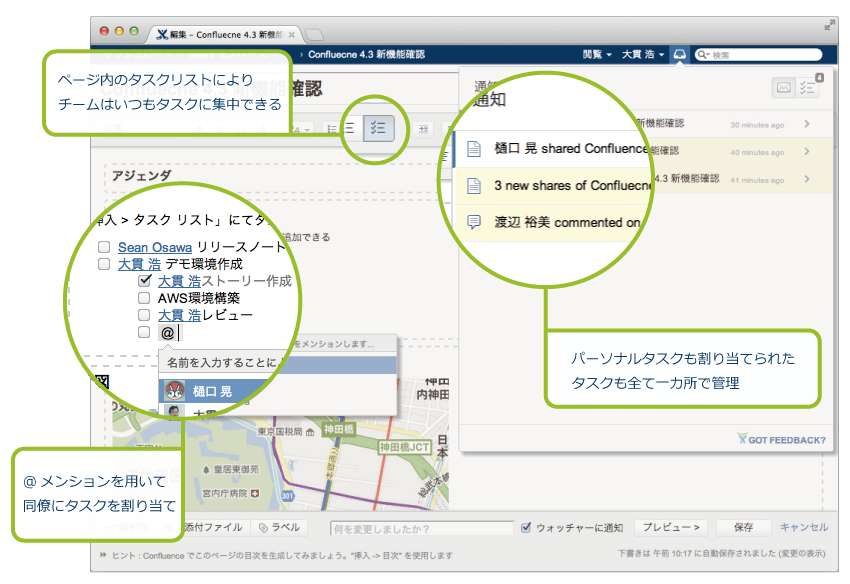Open a new browser tab
Screen dimensions: 850x584
coord(313,35)
